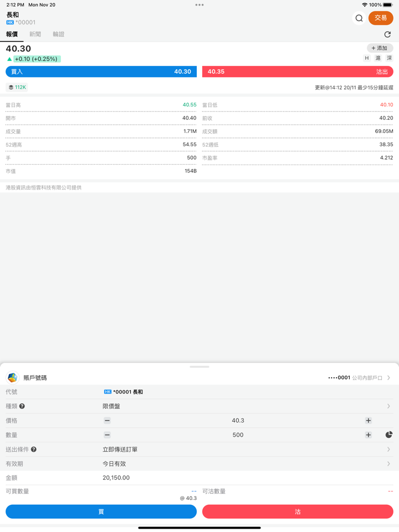Viewport: 399px width, 532px height.
Task: Tap the 112K layers depth badge
Action: (17, 87)
